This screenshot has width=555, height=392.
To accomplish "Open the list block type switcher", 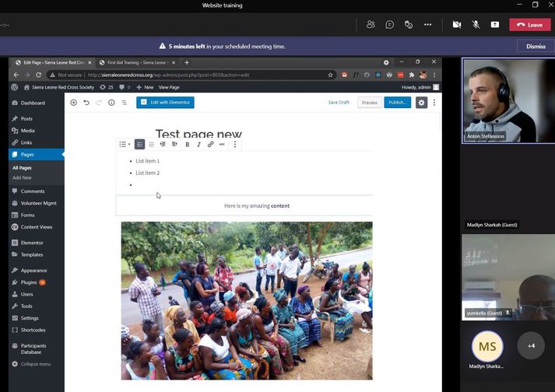I will click(125, 145).
